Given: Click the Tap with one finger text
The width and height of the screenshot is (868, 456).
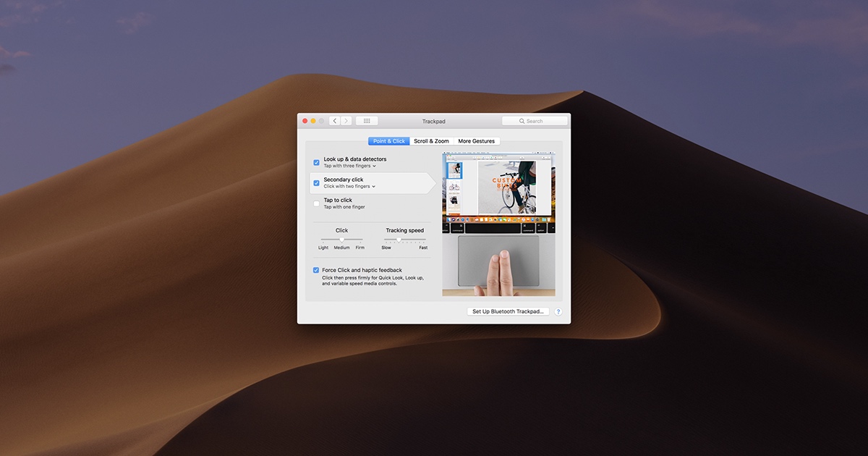Looking at the screenshot, I should pos(344,207).
